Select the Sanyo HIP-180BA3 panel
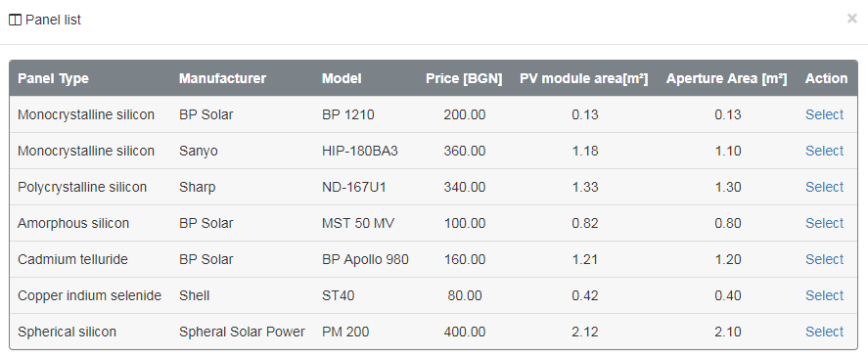The image size is (868, 355). point(824,151)
